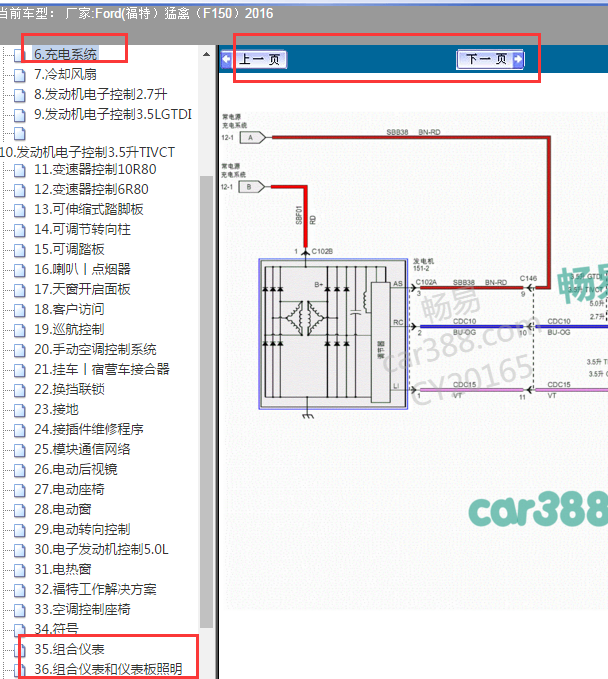The height and width of the screenshot is (679, 608).
Task: Select 33.空调控制座椅
Action: click(82, 609)
